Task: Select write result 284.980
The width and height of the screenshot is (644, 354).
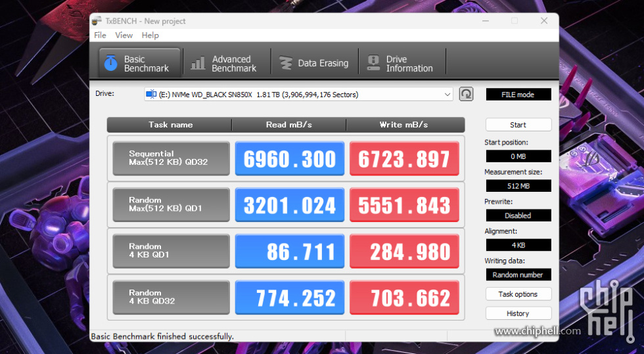Action: coord(404,251)
